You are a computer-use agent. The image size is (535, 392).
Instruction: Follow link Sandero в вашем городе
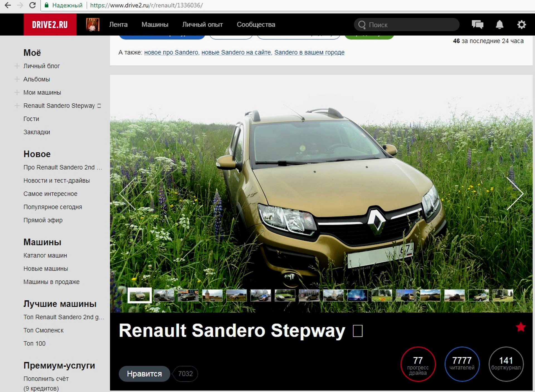[309, 52]
